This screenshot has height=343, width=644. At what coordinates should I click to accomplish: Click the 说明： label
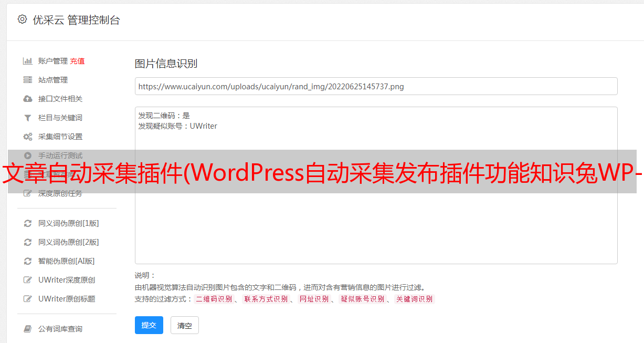tap(145, 276)
